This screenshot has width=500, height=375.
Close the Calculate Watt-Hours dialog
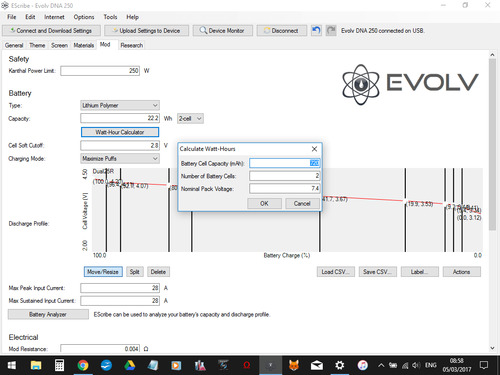point(314,149)
